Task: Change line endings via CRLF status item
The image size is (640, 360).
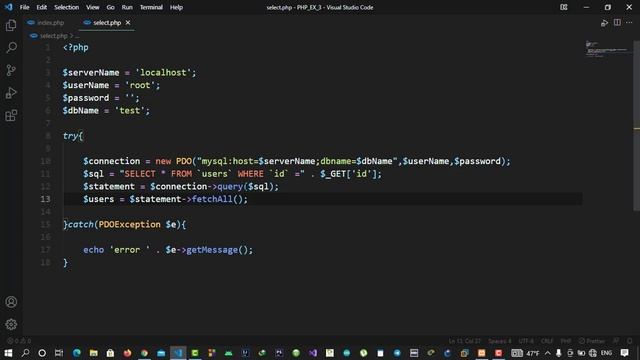Action: (x=547, y=341)
